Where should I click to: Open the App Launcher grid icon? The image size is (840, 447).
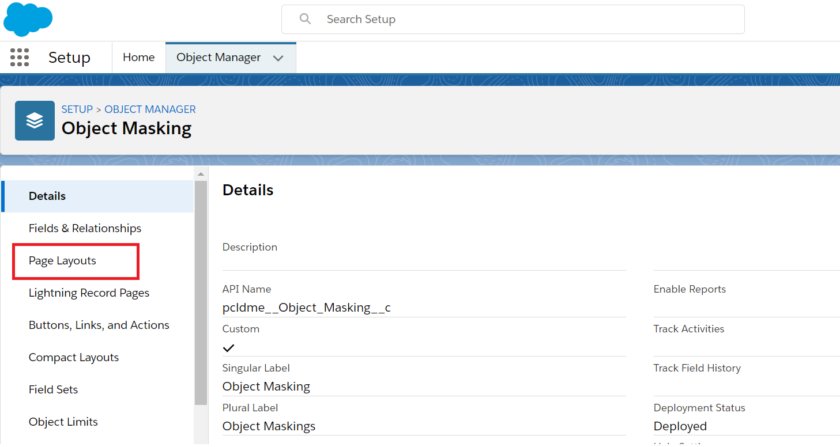click(19, 57)
